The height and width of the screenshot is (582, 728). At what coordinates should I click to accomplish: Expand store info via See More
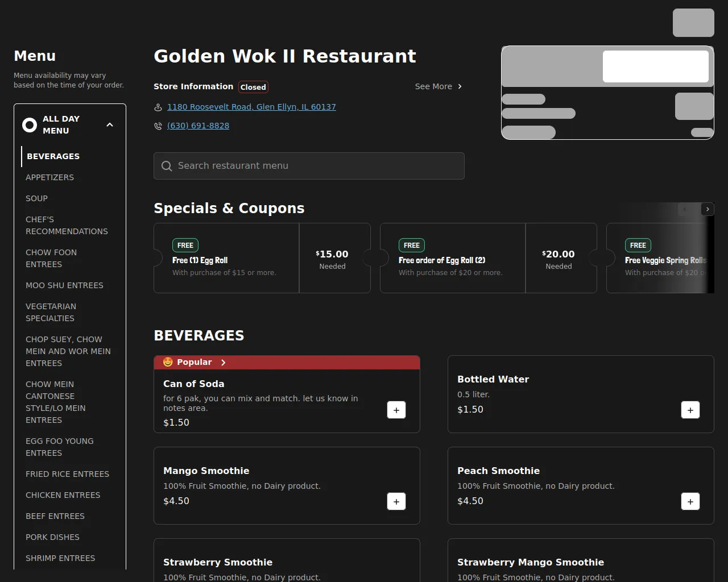point(438,86)
